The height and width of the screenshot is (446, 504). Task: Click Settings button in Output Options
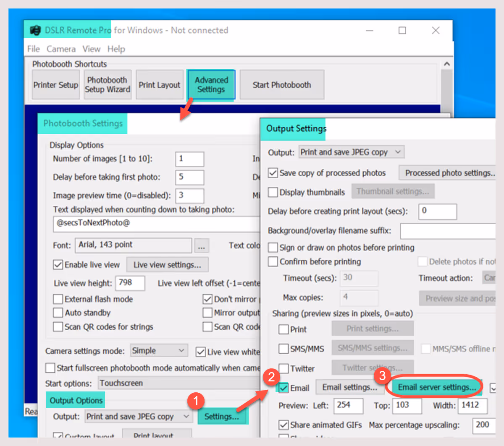click(x=222, y=417)
